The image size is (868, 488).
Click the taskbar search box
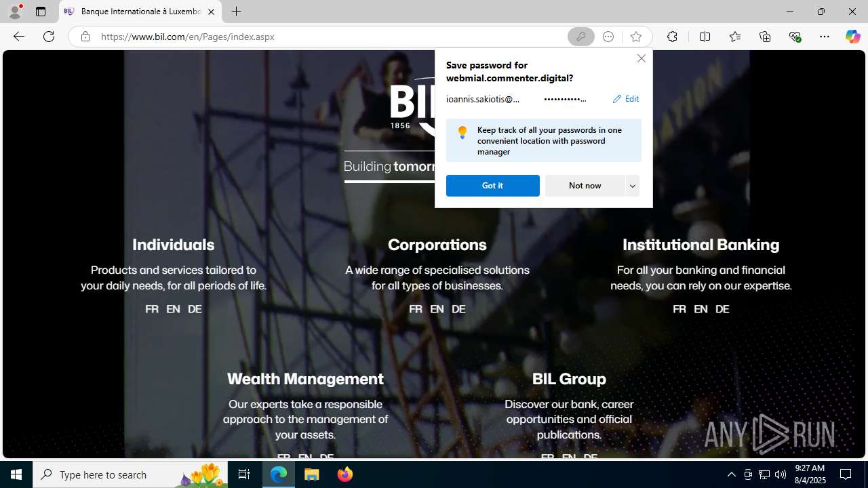[x=130, y=474]
